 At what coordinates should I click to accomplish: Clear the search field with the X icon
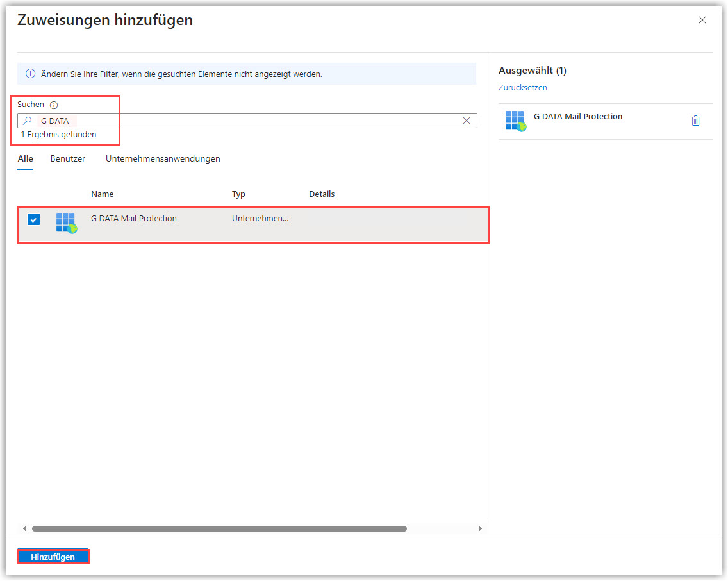467,121
